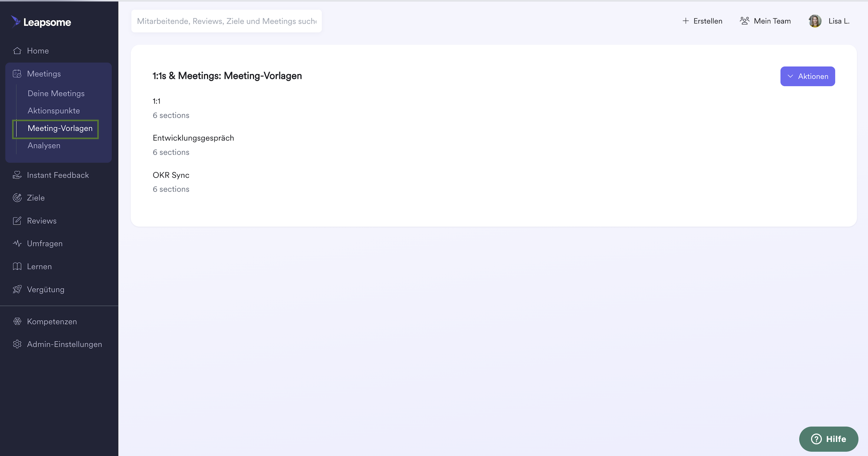The width and height of the screenshot is (868, 456).
Task: Click the Umfragen pulse icon
Action: pos(17,243)
